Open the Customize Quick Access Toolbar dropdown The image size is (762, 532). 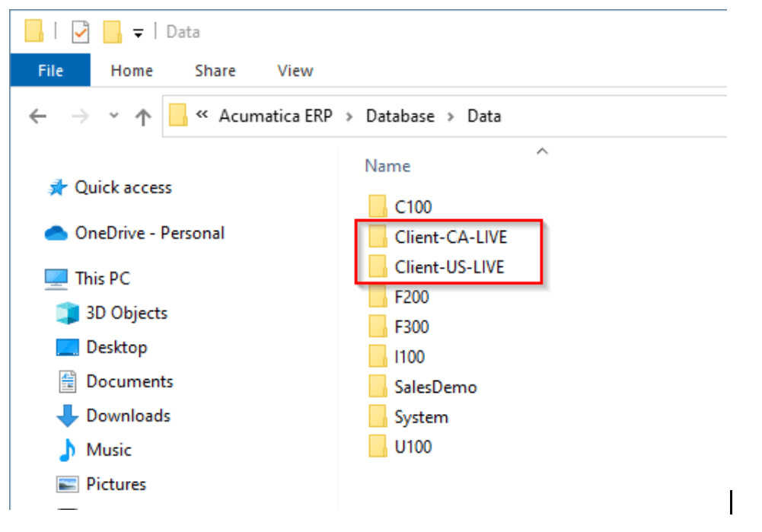(139, 33)
